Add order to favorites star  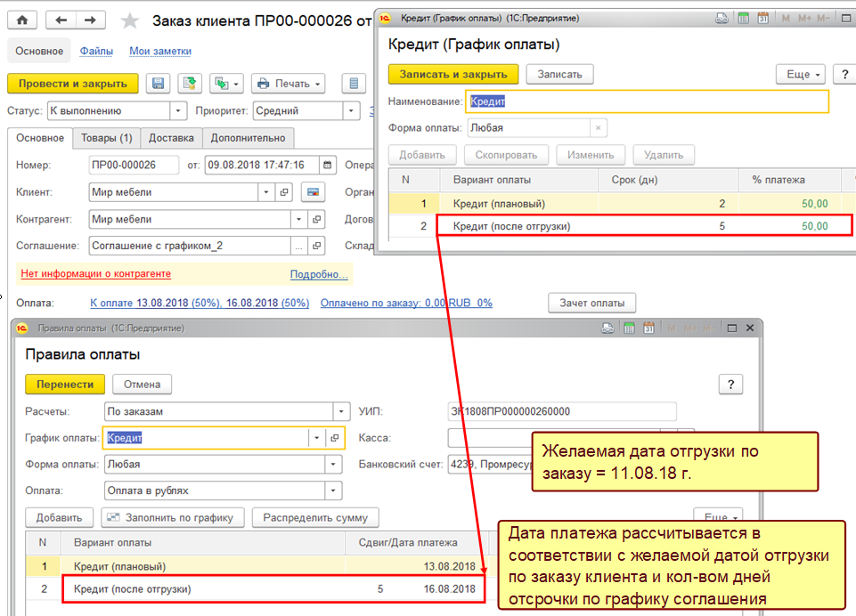pyautogui.click(x=130, y=20)
